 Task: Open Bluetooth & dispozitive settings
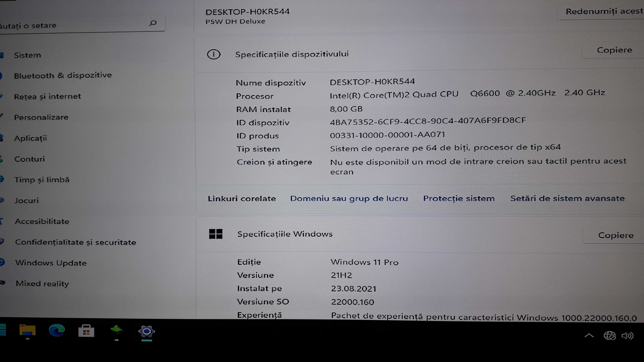pyautogui.click(x=63, y=75)
